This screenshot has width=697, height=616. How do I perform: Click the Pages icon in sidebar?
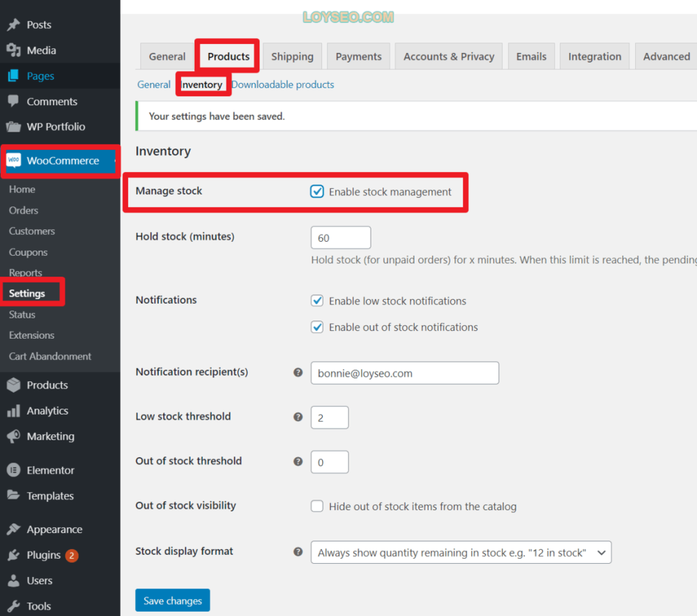[x=14, y=75]
